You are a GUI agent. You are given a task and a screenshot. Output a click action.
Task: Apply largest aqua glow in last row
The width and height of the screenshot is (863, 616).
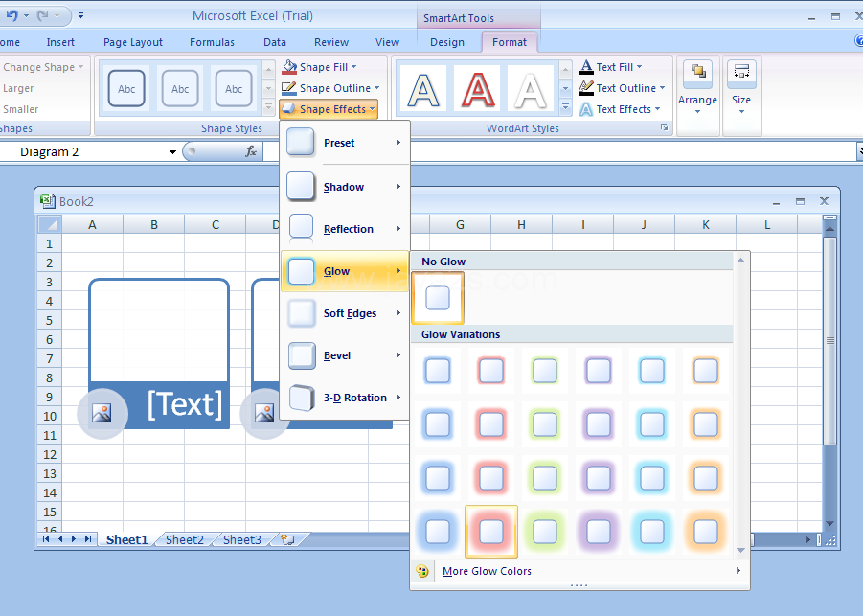[652, 532]
